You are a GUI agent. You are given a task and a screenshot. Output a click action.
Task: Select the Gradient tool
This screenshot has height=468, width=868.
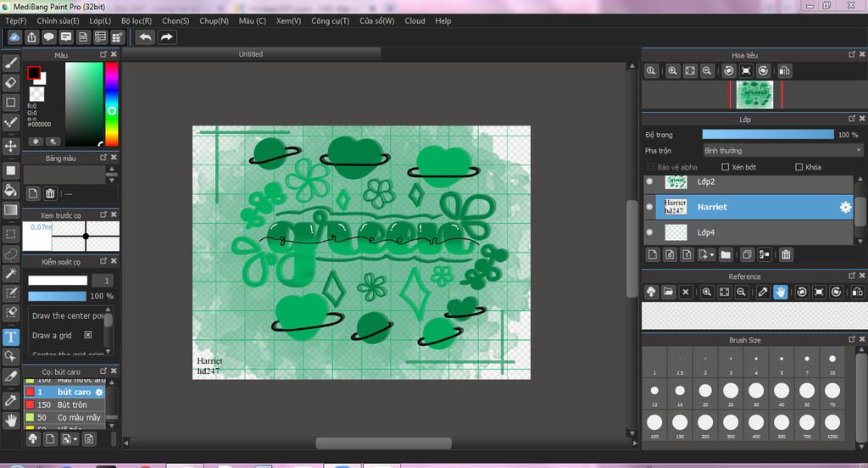[x=10, y=210]
